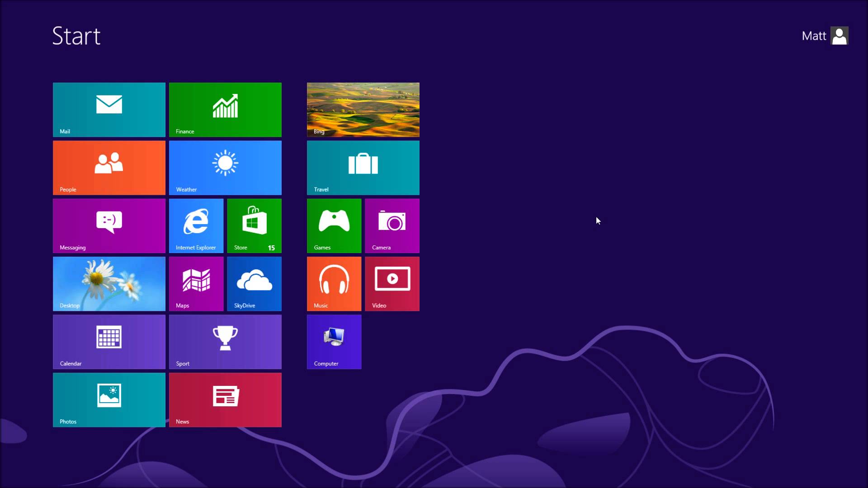Launch the Games tile
This screenshot has width=868, height=488.
point(334,226)
